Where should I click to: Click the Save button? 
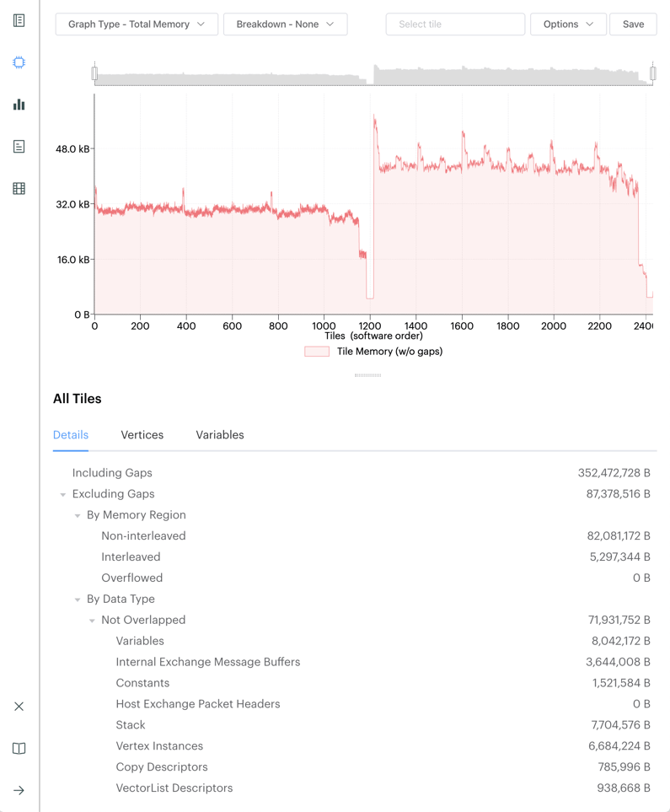633,24
